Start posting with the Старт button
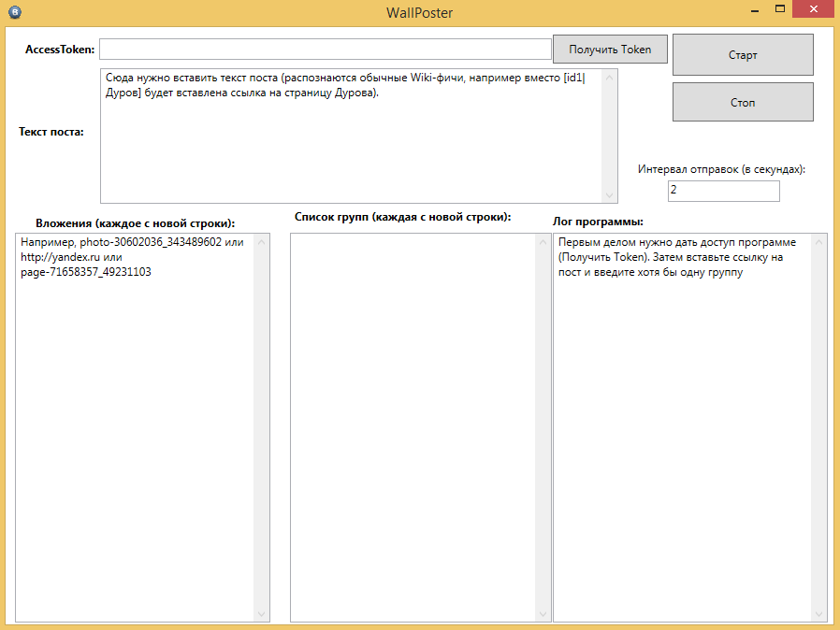The image size is (840, 630). click(743, 55)
